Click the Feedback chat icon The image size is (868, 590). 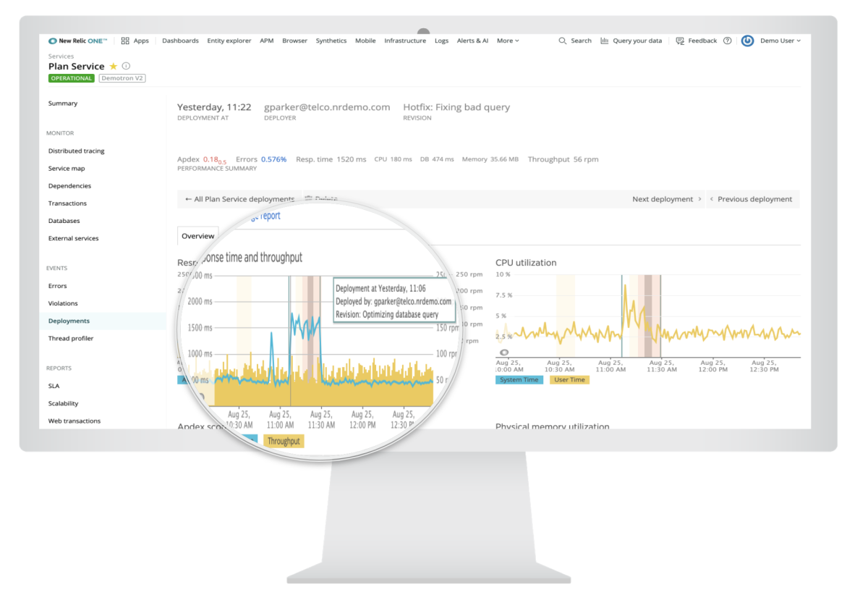click(x=680, y=41)
